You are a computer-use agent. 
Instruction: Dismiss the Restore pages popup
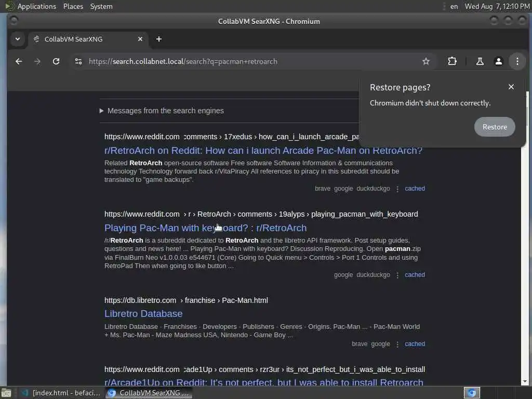point(511,87)
